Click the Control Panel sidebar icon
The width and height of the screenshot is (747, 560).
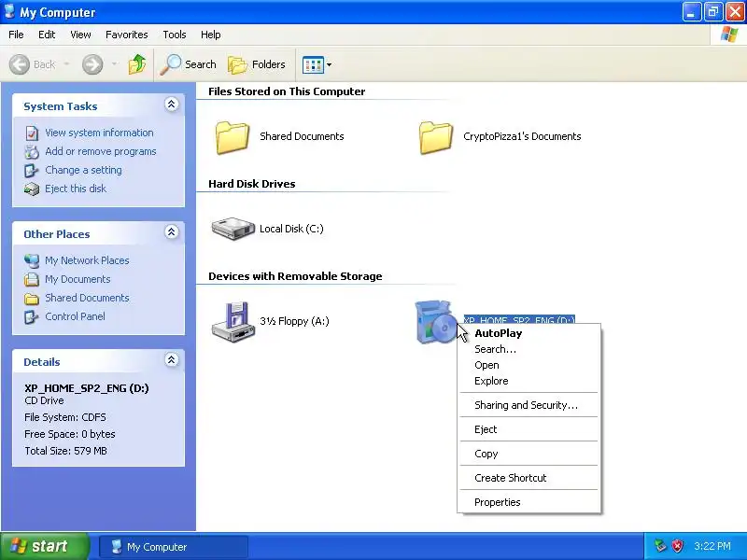tap(32, 316)
